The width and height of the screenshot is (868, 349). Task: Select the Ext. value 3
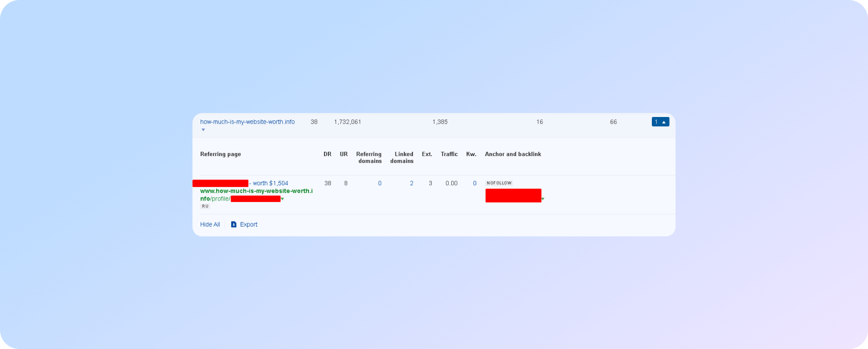(x=430, y=183)
